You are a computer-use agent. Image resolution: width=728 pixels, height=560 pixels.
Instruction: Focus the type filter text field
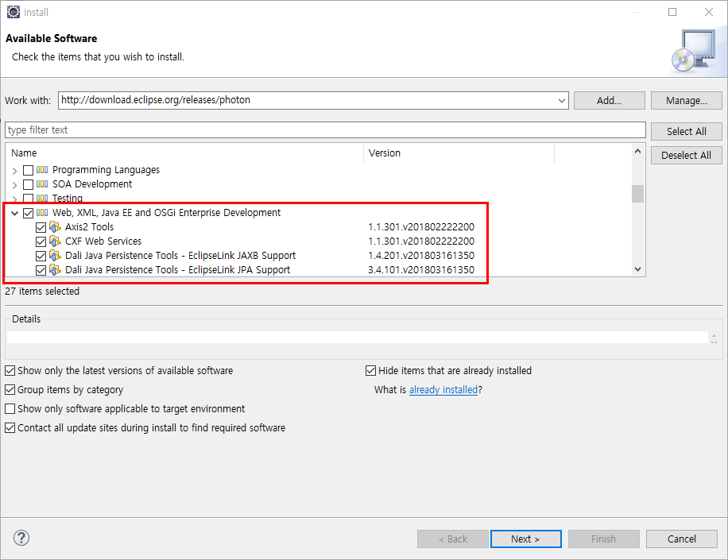(325, 130)
